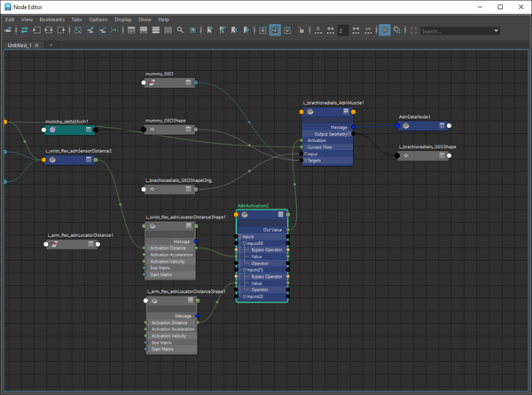Click the Out Value output port
Image resolution: width=532 pixels, height=395 pixels.
[287, 229]
